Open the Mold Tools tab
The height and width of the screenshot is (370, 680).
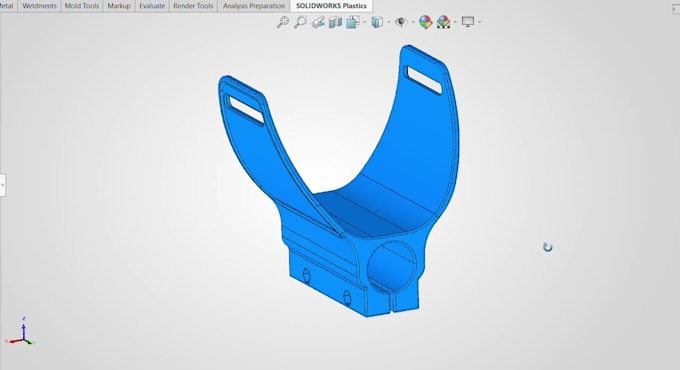click(82, 6)
